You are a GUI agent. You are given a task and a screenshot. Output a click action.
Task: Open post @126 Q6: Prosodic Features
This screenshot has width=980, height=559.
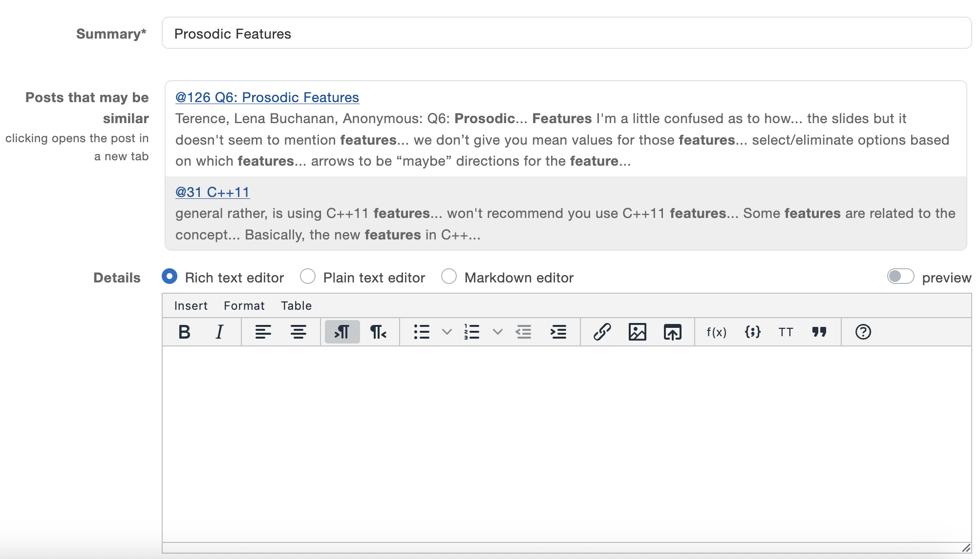tap(267, 98)
